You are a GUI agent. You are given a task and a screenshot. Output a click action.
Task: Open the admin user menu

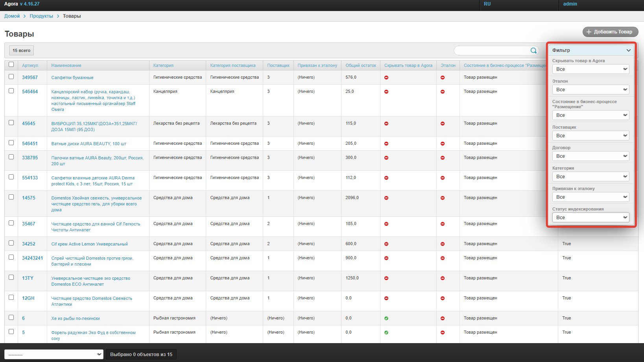[570, 4]
